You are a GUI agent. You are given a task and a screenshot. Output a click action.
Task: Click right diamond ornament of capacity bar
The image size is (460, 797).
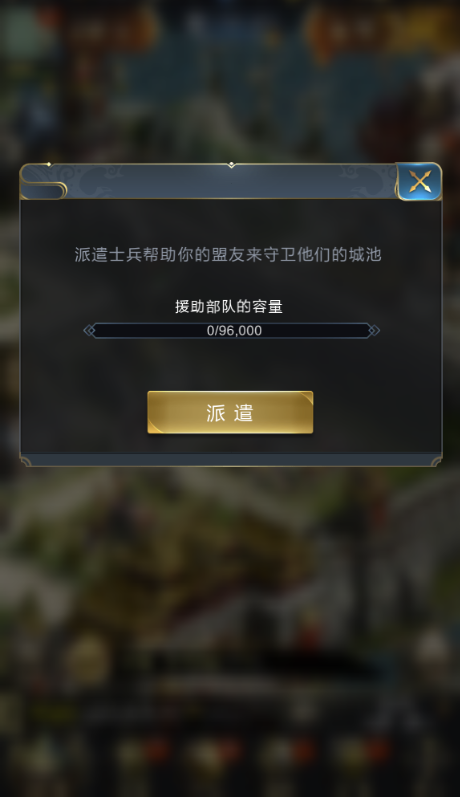[x=374, y=330]
